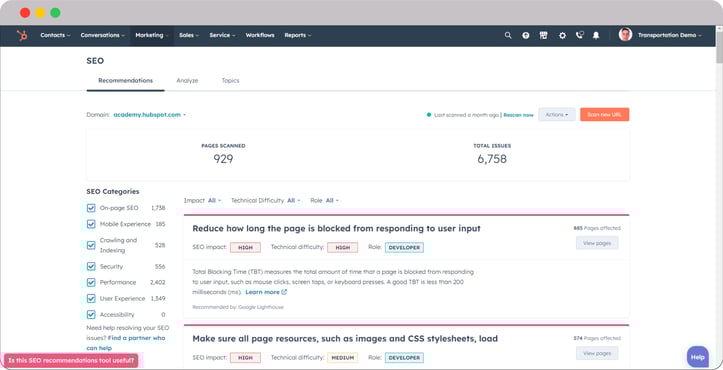Click the Rescan now link
Image resolution: width=723 pixels, height=370 pixels.
(x=518, y=115)
